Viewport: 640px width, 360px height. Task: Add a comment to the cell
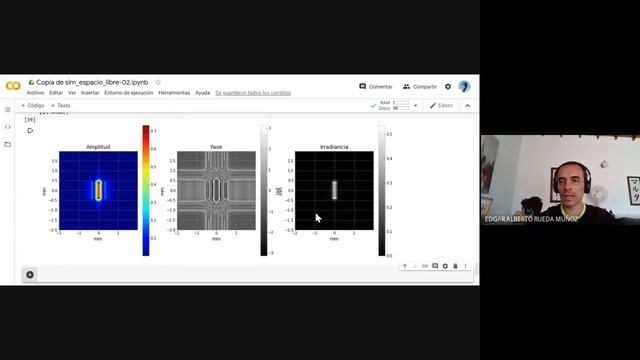click(435, 266)
